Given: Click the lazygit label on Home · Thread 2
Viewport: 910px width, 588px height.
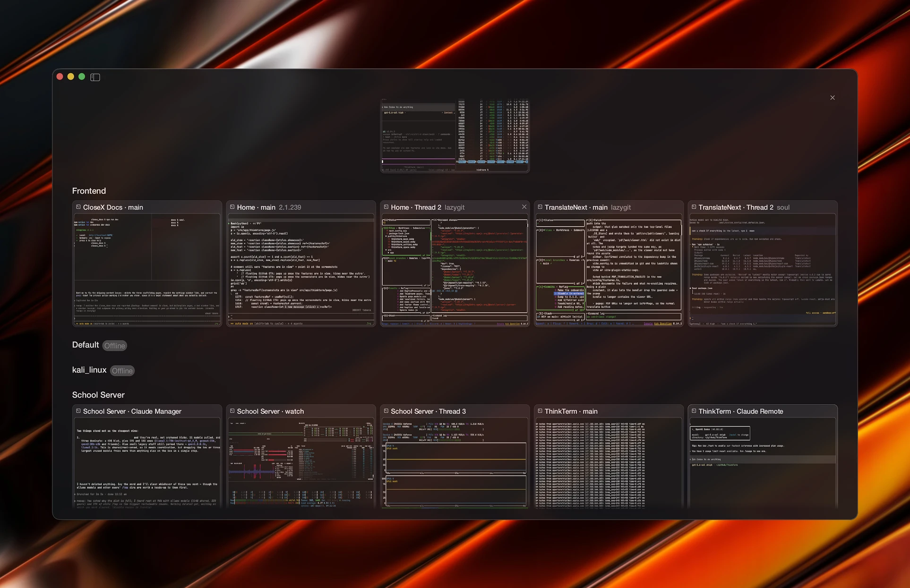Looking at the screenshot, I should click(455, 207).
